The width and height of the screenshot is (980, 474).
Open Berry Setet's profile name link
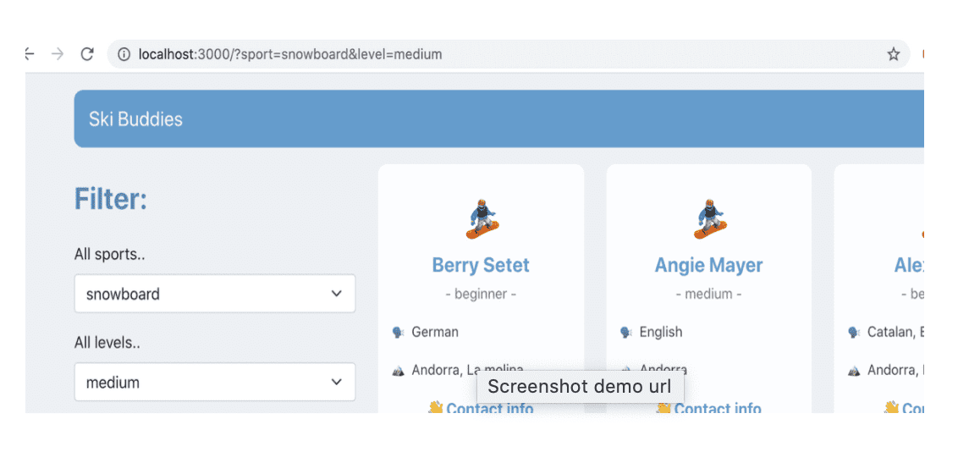click(481, 265)
